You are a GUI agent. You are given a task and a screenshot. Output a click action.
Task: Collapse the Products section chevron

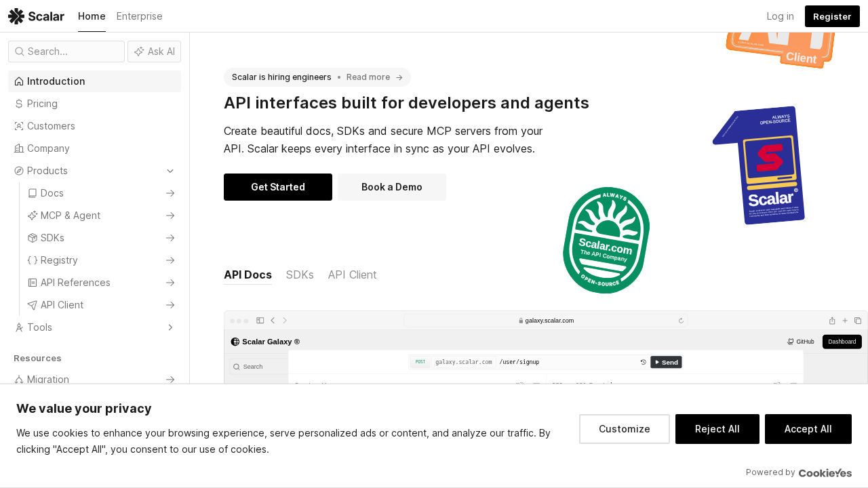click(x=170, y=171)
